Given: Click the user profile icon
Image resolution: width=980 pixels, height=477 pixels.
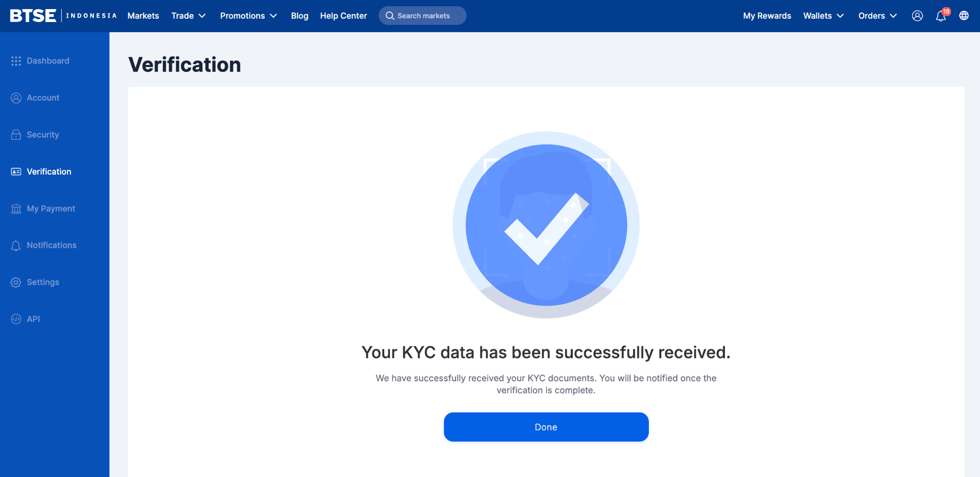Looking at the screenshot, I should coord(917,16).
